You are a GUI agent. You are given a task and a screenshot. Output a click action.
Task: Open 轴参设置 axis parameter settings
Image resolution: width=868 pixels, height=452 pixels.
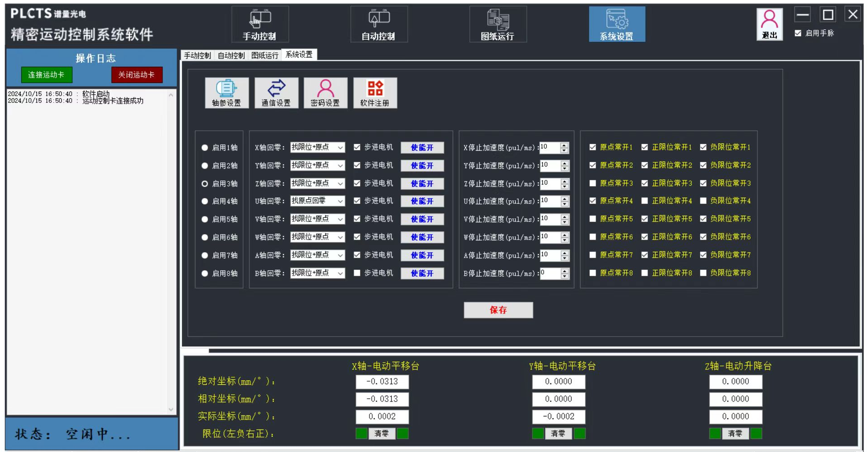226,93
